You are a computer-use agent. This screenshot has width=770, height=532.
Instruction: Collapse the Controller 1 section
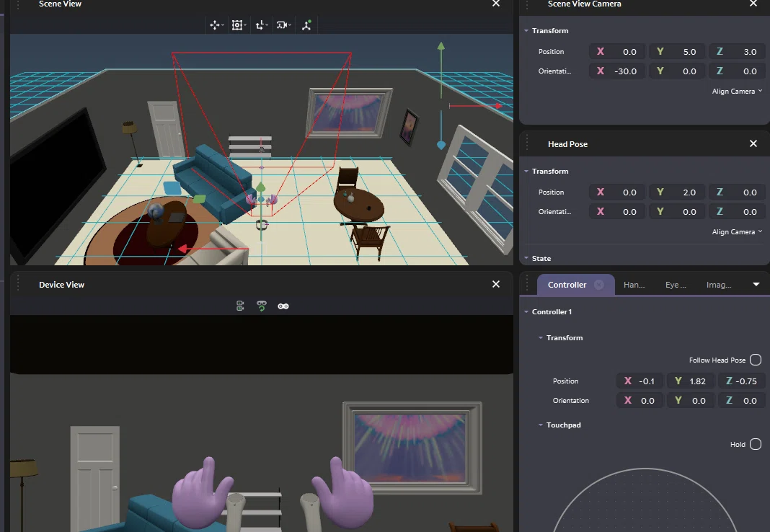526,311
